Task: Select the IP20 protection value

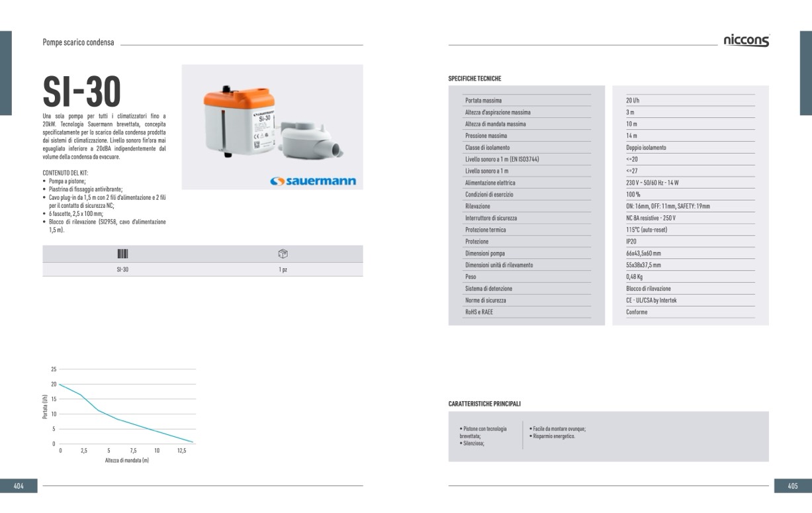Action: [x=631, y=242]
